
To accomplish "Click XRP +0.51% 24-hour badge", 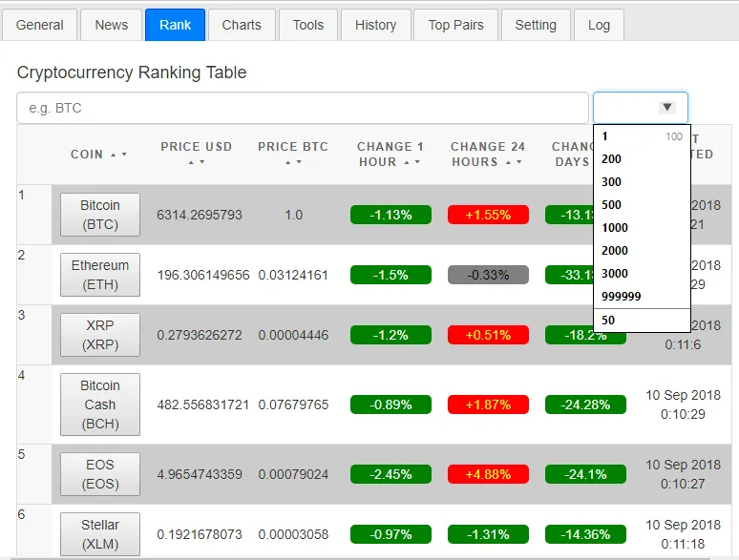I will tap(488, 335).
